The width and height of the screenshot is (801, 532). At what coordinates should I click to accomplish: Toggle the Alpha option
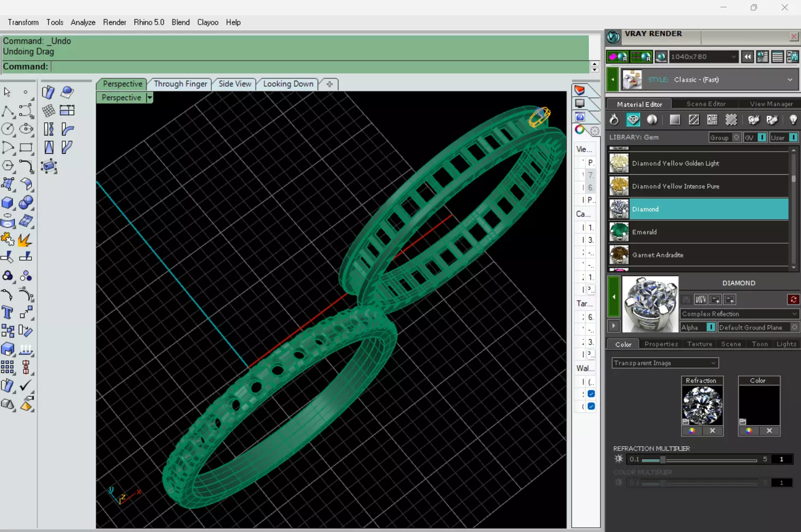(x=698, y=327)
